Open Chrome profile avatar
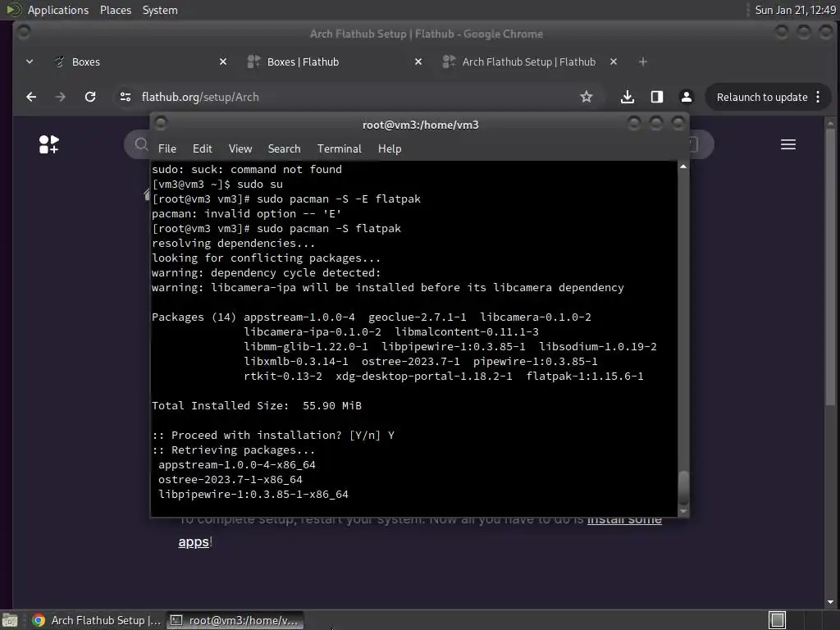The height and width of the screenshot is (630, 840). 687,97
